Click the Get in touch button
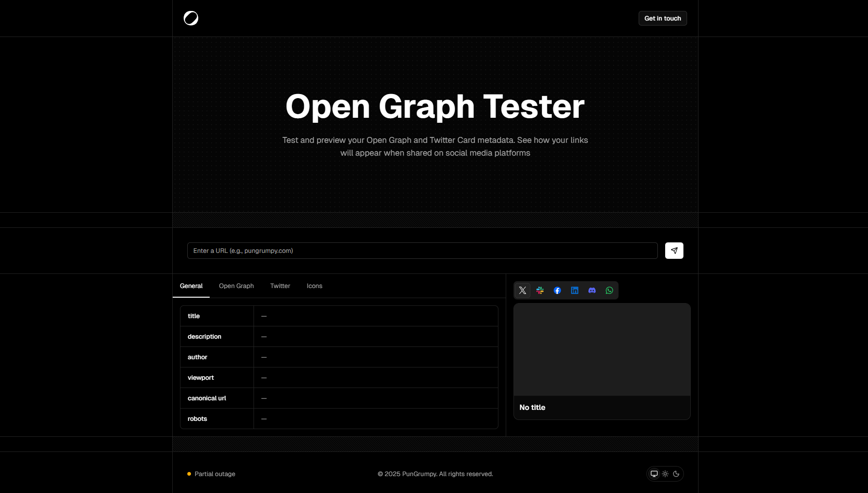Image resolution: width=868 pixels, height=493 pixels. [x=662, y=18]
